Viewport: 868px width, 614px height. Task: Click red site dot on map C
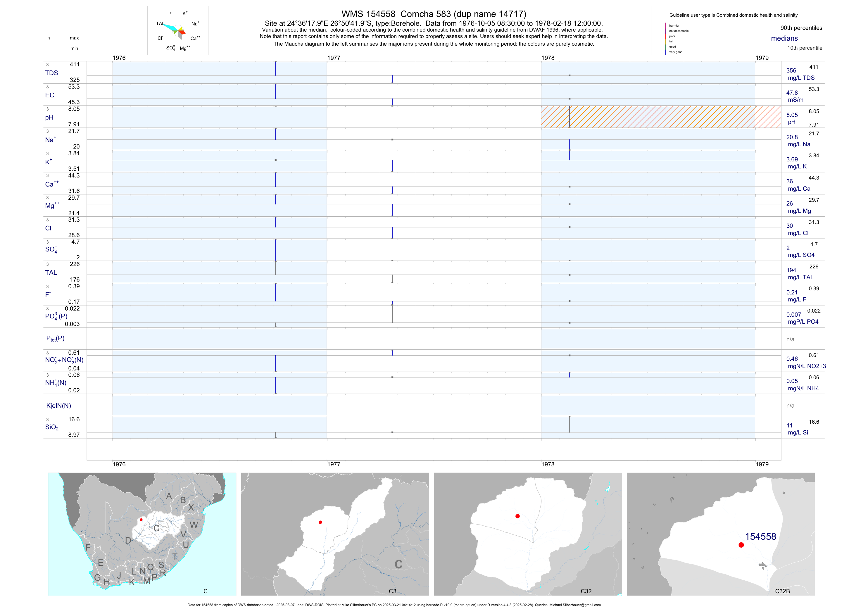point(141,520)
